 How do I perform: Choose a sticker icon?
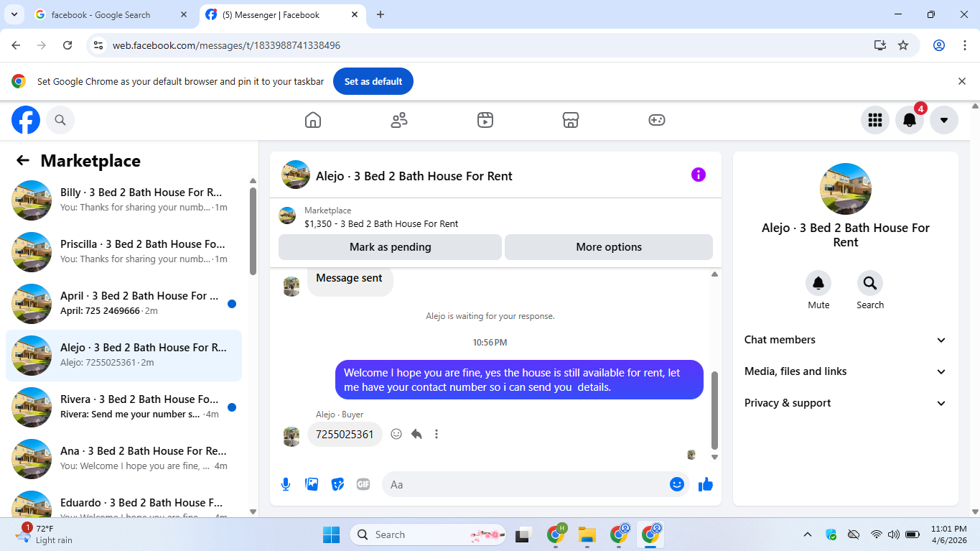pos(337,484)
